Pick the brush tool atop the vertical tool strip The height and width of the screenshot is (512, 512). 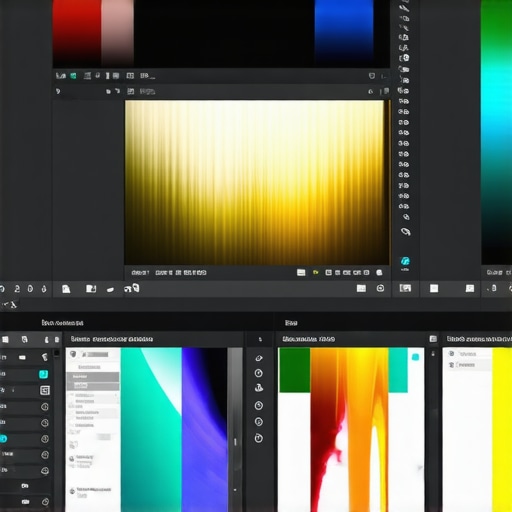[404, 7]
